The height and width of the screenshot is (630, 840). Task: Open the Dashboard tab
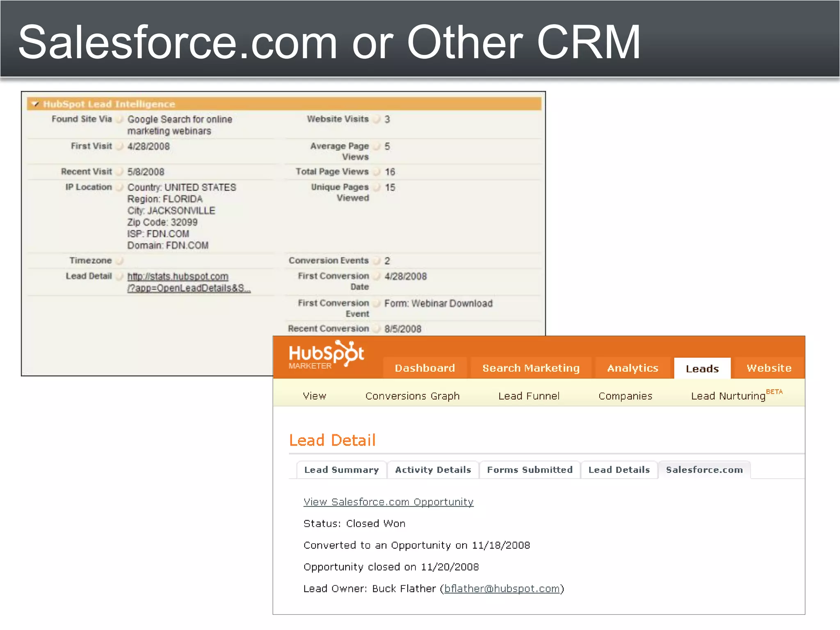click(x=425, y=368)
